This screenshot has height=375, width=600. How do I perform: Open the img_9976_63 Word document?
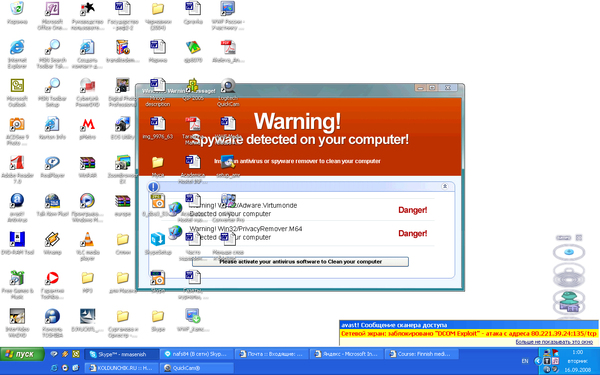tap(158, 124)
